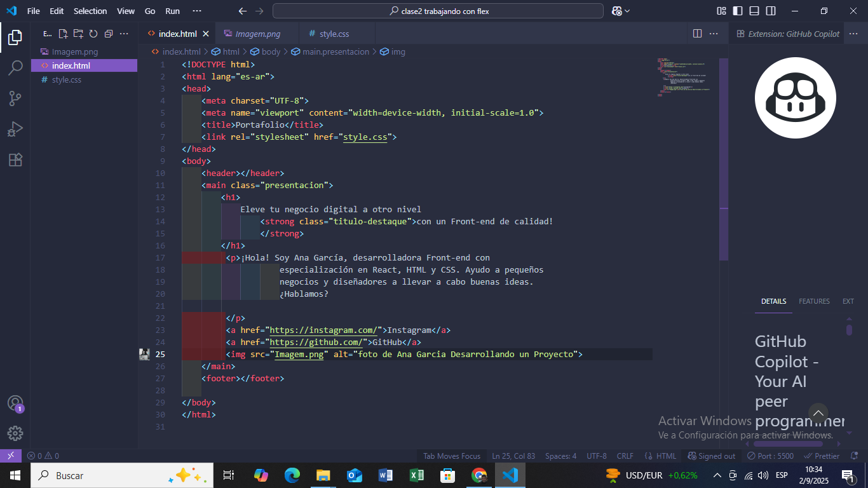Click the extension page vertical scrollbar

pyautogui.click(x=849, y=330)
